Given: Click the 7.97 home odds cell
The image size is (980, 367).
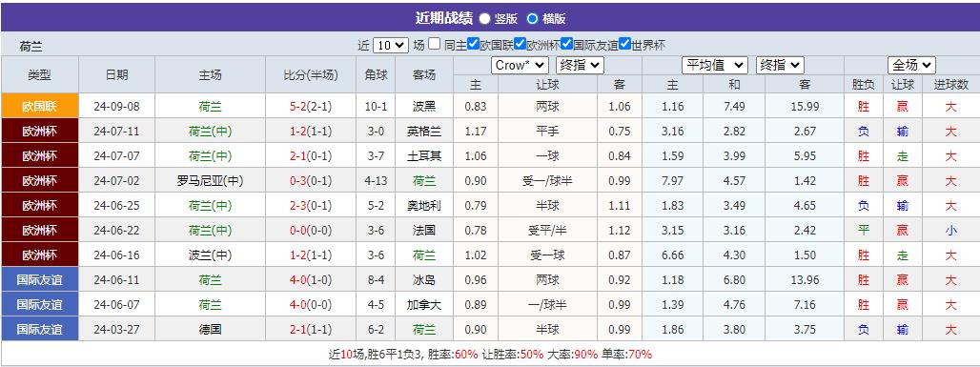Looking at the screenshot, I should tap(672, 181).
